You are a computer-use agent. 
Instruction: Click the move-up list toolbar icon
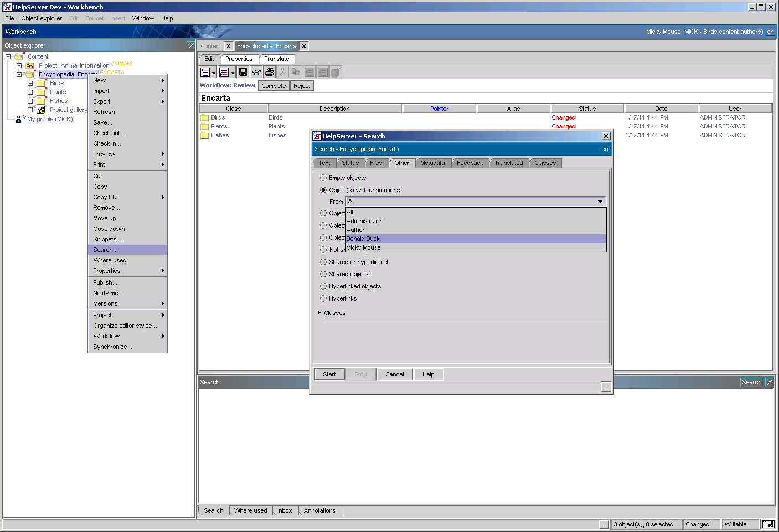[309, 72]
